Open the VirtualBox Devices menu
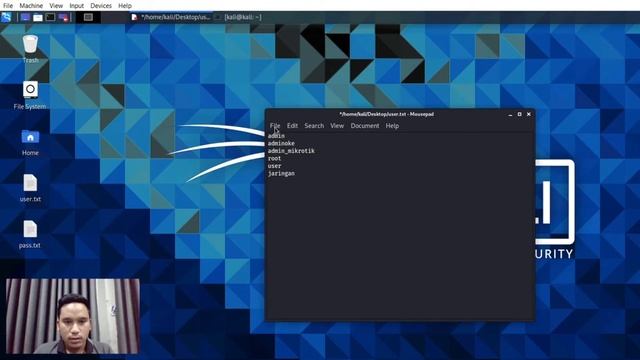Screen dimensions: 640x360 (101, 6)
